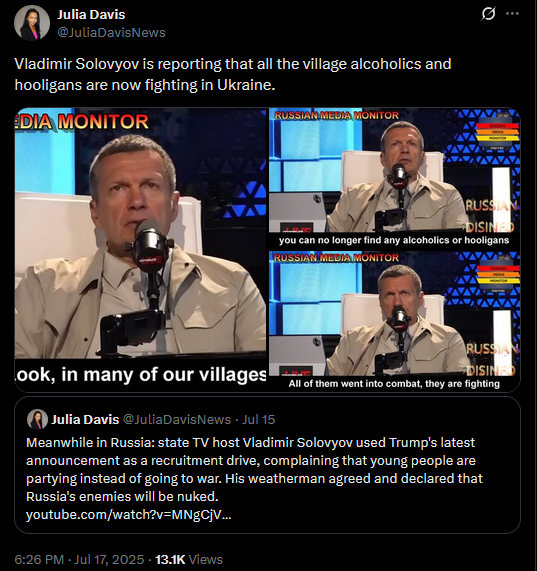
Task: Click the main tweet text about Solovyov
Action: (233, 74)
